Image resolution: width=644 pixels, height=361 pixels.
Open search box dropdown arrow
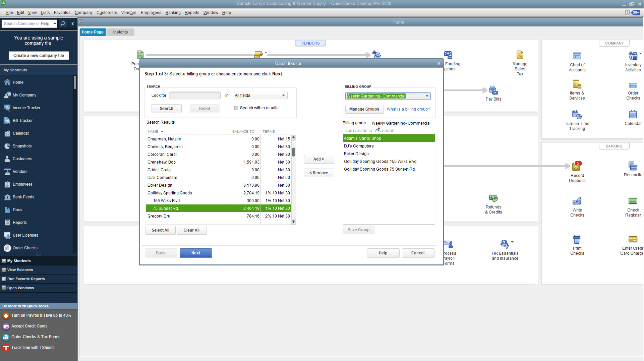point(55,24)
